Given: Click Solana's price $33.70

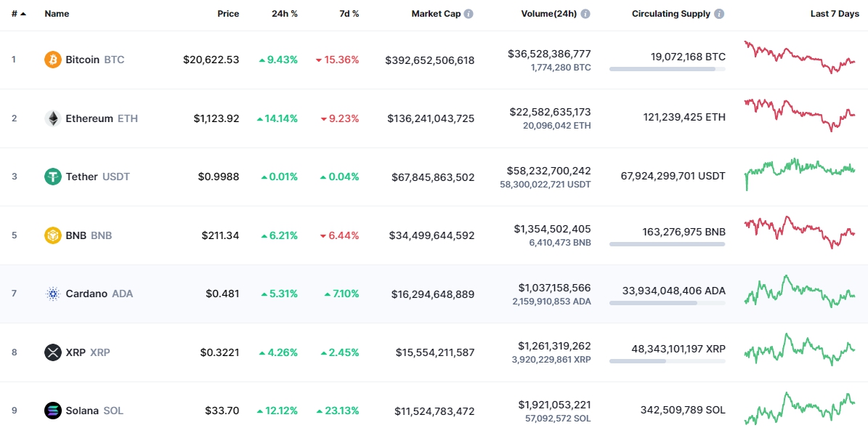Looking at the screenshot, I should coord(222,411).
